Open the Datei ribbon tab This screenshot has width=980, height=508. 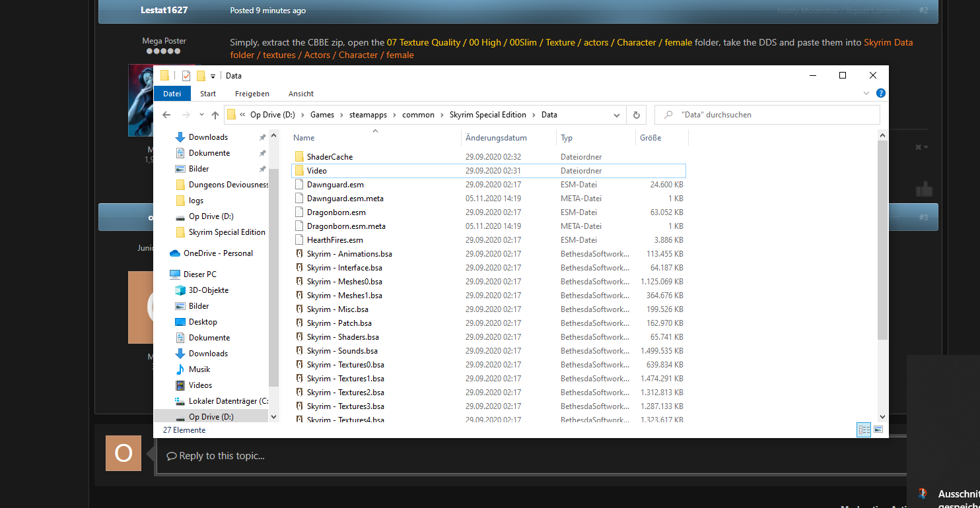coord(172,94)
